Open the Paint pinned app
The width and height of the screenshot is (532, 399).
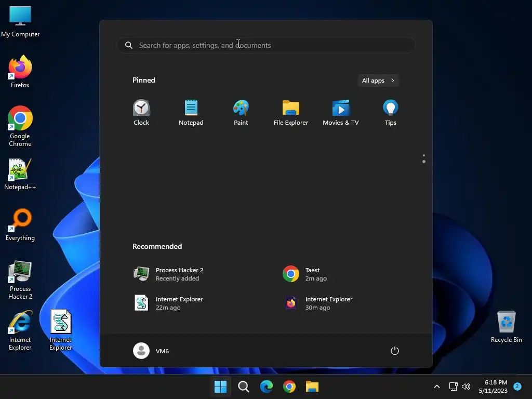[x=241, y=113]
